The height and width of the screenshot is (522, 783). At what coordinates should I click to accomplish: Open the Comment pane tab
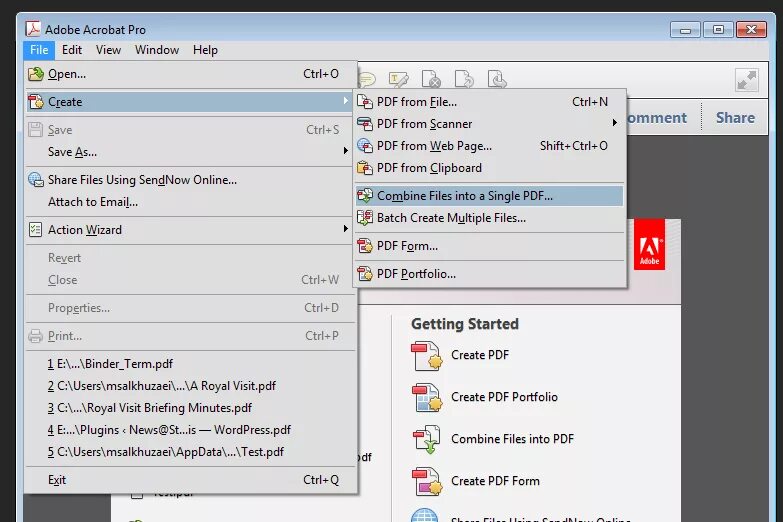pyautogui.click(x=657, y=117)
